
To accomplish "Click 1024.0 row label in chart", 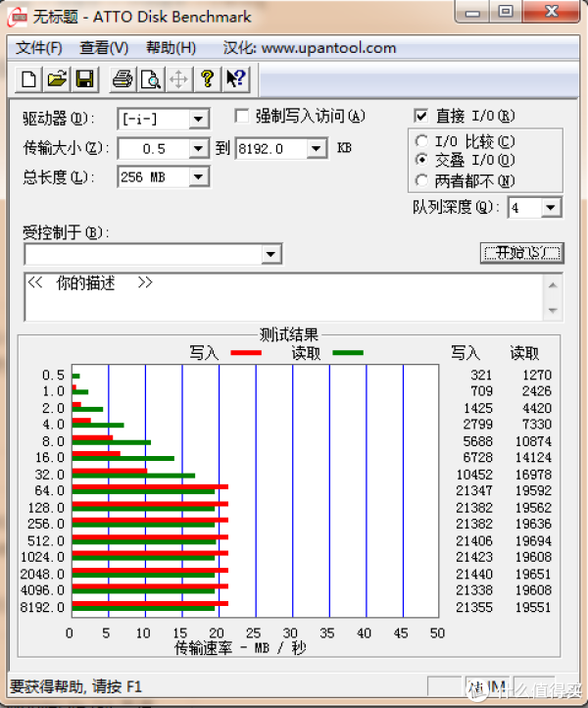I will pyautogui.click(x=42, y=557).
